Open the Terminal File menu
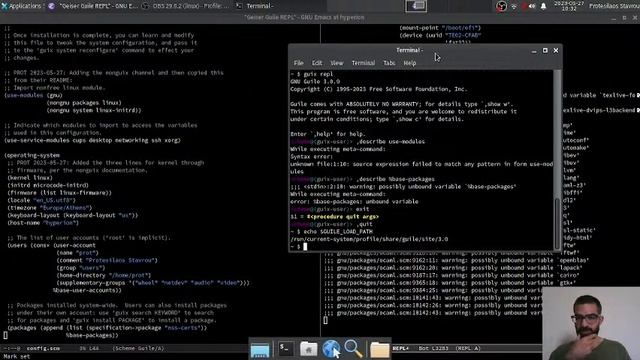This screenshot has width=640, height=360. click(298, 63)
